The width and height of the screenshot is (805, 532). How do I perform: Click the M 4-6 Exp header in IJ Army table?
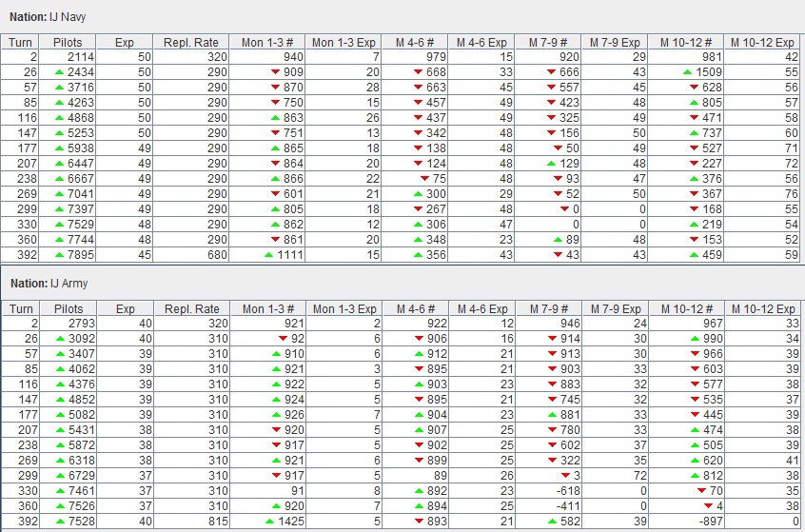coord(482,308)
